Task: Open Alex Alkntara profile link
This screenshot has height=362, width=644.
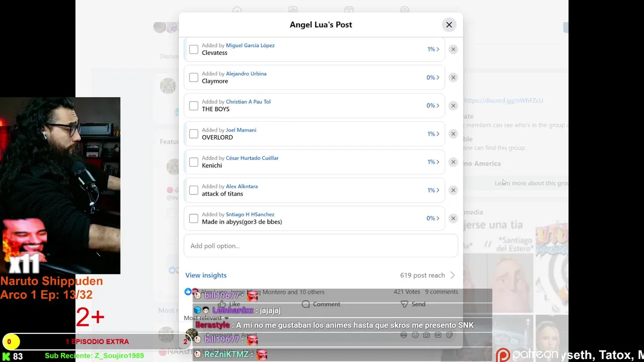Action: [x=242, y=186]
